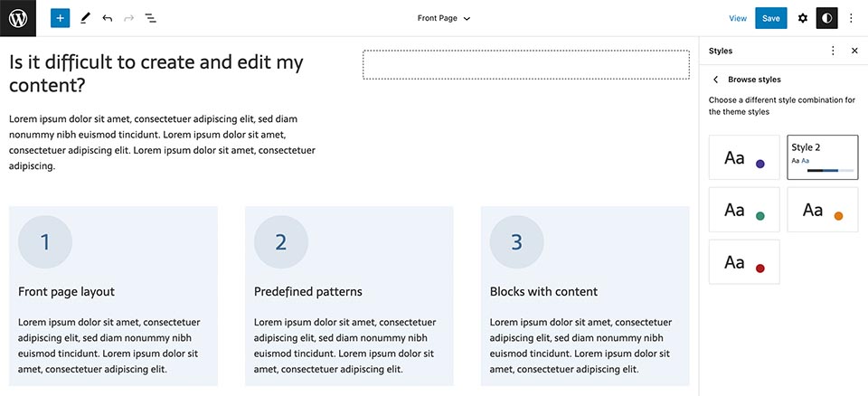Open the editor Options three-dot menu
The width and height of the screenshot is (868, 396).
850,18
